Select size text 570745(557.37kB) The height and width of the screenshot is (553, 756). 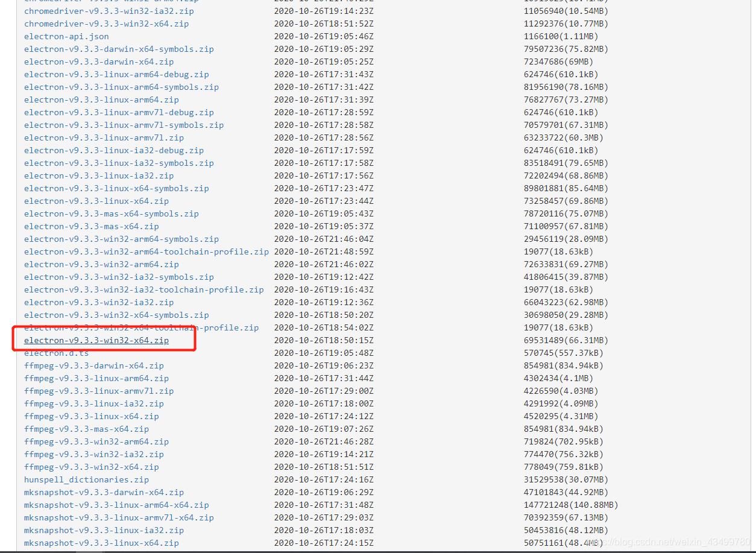tap(564, 353)
